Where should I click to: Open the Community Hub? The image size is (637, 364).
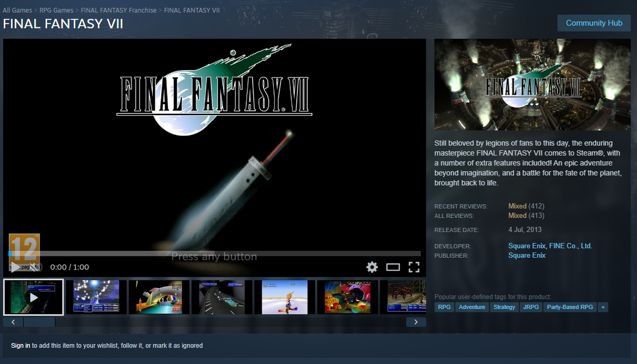coord(594,23)
